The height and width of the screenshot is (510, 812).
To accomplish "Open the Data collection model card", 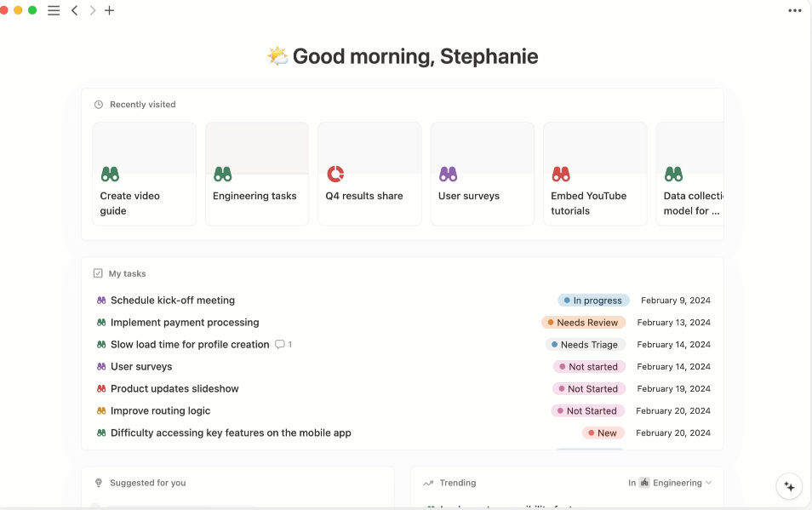I will [689, 174].
